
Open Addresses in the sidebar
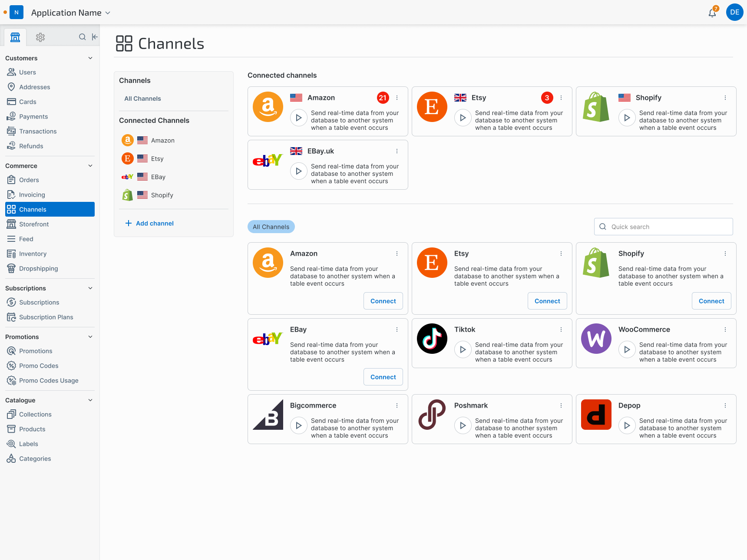click(x=50, y=87)
